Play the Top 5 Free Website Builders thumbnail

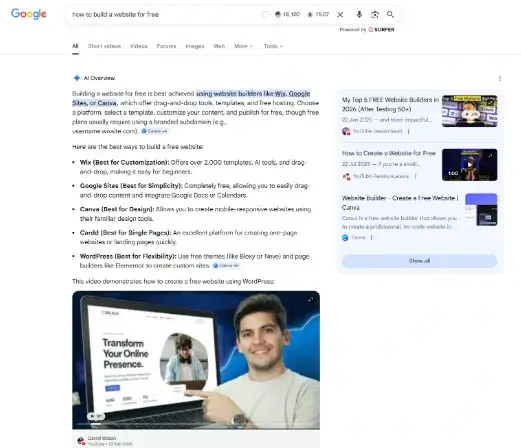470,111
